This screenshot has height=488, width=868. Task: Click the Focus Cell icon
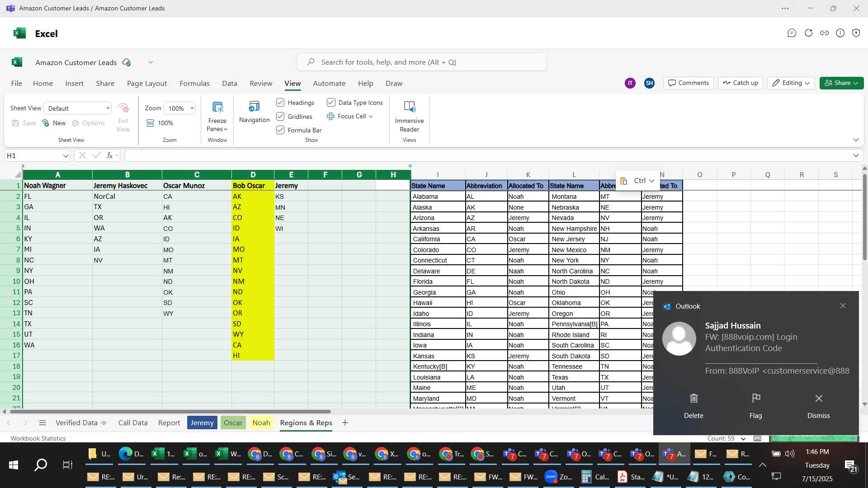coord(331,116)
